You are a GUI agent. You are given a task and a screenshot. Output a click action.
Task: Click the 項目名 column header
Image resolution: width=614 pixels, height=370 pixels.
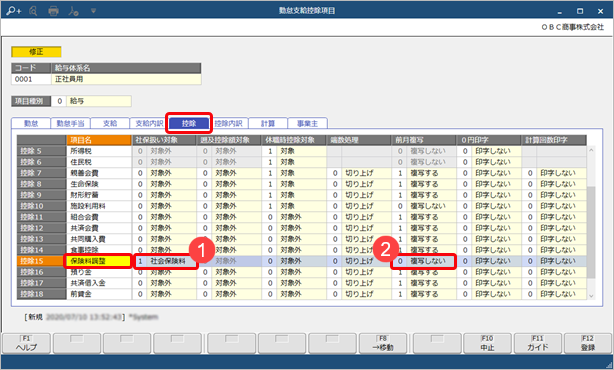click(x=99, y=140)
